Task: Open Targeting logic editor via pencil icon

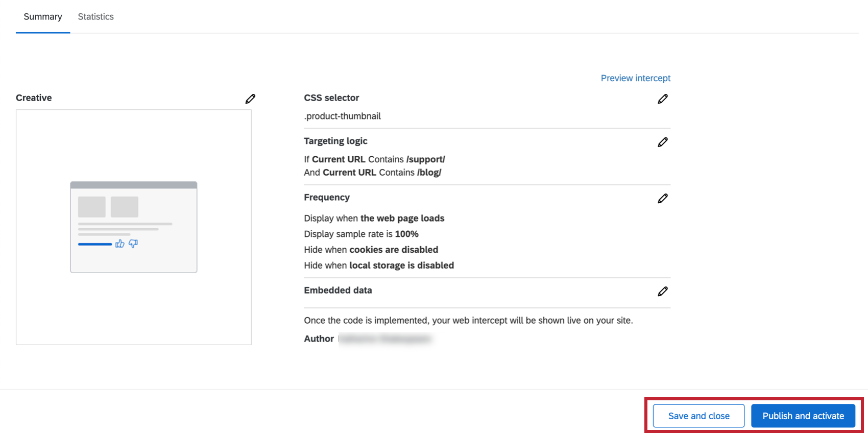Action: 663,142
